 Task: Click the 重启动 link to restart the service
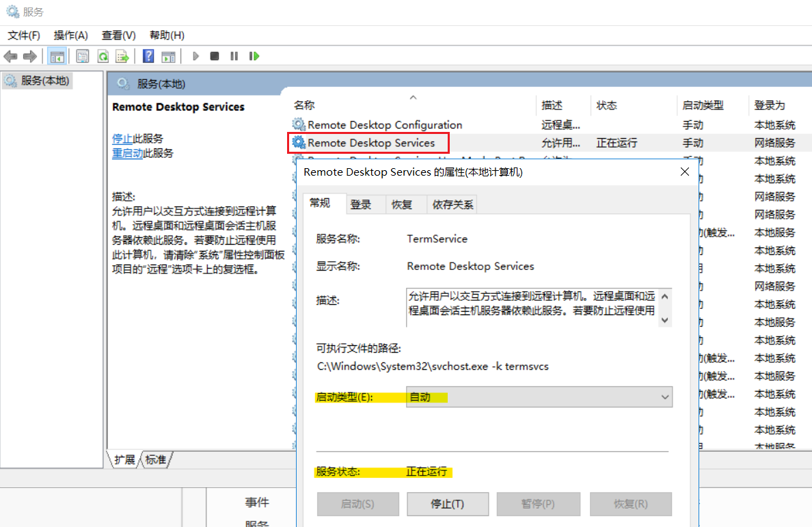point(127,153)
